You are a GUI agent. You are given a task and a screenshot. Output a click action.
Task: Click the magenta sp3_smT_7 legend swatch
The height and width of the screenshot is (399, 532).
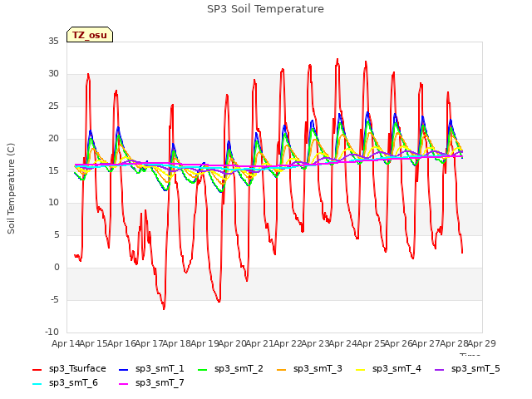(124, 384)
